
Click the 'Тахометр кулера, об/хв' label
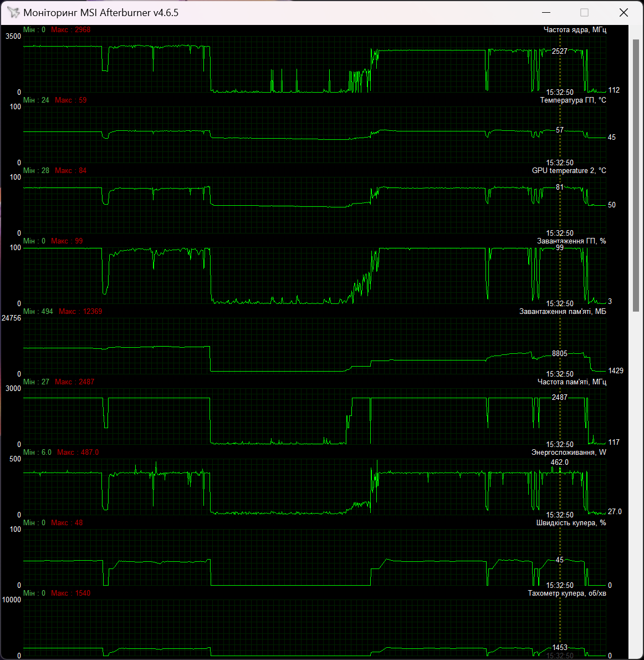tap(567, 593)
